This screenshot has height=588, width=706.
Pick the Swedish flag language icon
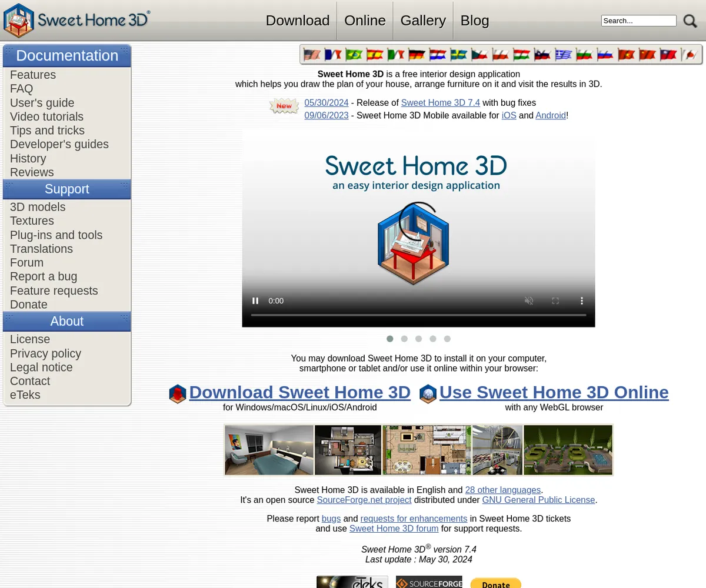point(459,55)
